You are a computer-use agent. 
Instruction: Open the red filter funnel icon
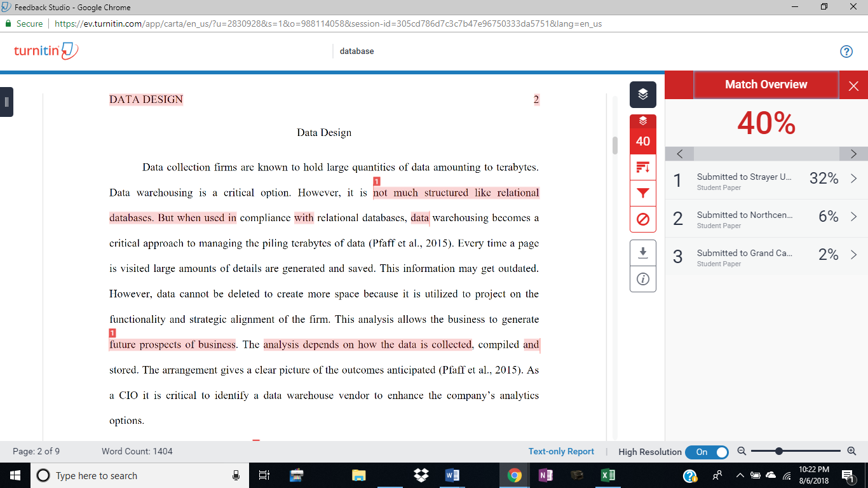pos(643,193)
